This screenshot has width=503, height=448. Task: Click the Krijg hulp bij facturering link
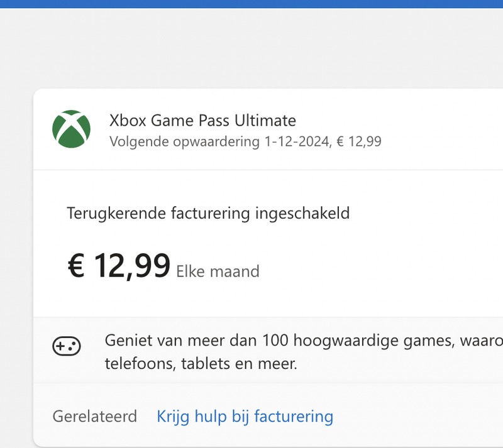[x=245, y=416]
